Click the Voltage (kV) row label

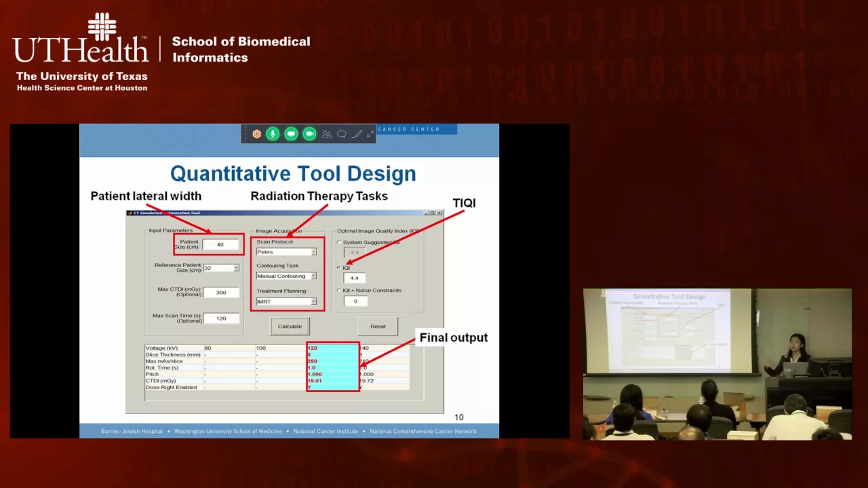click(161, 348)
